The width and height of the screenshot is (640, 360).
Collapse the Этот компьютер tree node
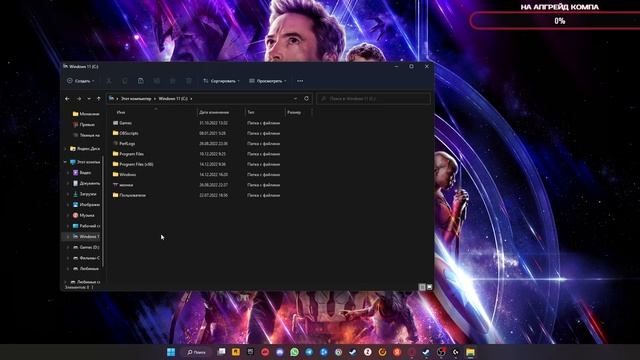(x=66, y=162)
